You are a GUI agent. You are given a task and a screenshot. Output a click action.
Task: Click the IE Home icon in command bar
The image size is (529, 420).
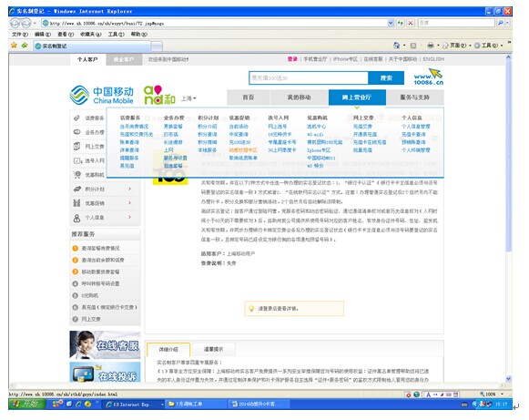tap(396, 46)
